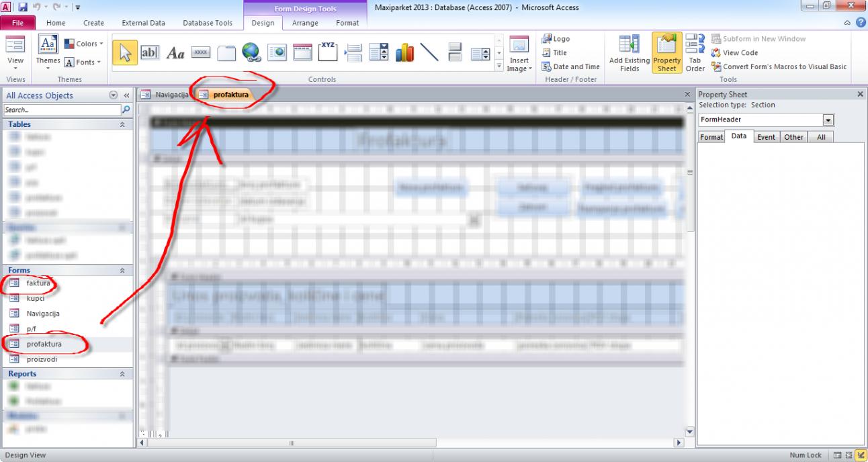Add a Combo Box control
868x462 pixels.
(x=380, y=52)
